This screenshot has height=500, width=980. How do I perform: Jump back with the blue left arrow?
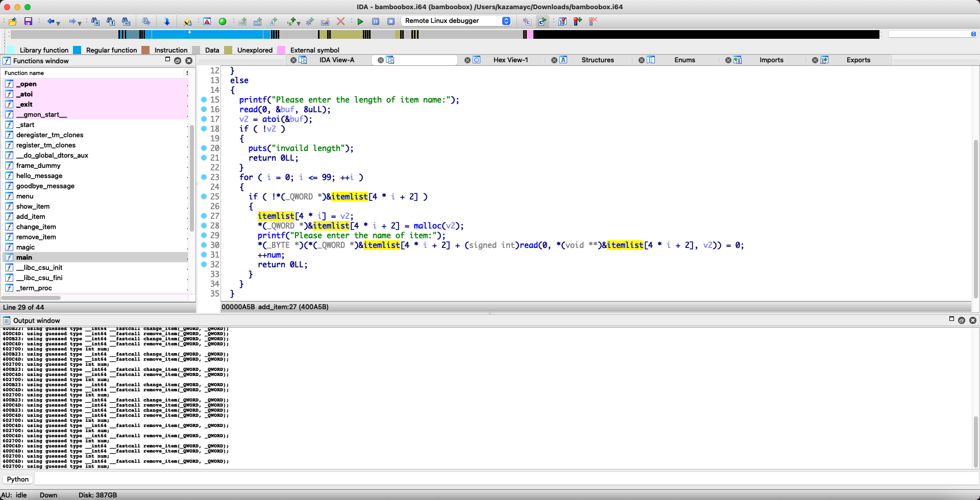51,21
